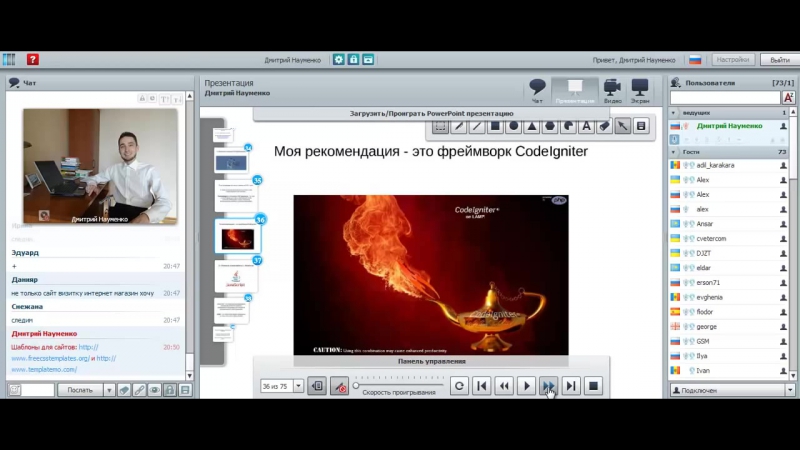Viewport: 800px width, 450px height.
Task: Open the red help question mark
Action: click(x=33, y=60)
